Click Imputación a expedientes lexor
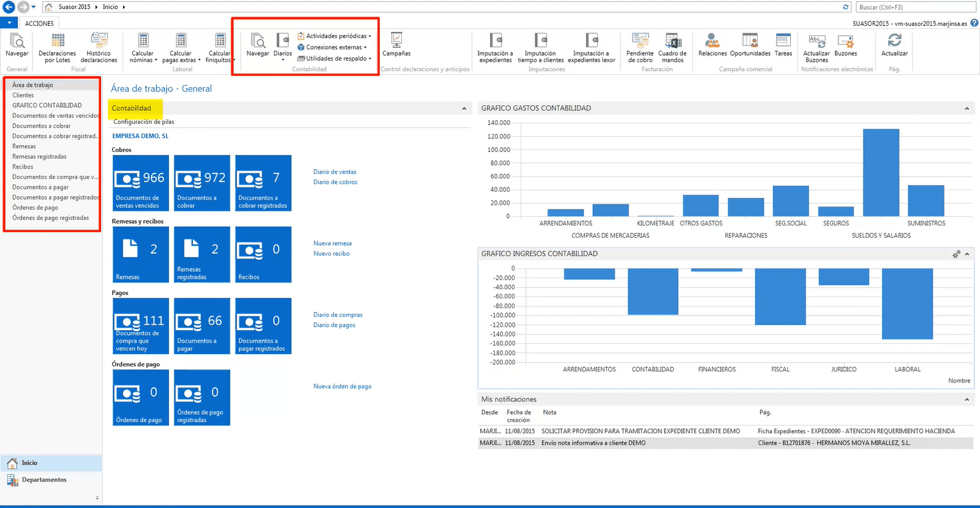The image size is (980, 508). click(x=591, y=48)
